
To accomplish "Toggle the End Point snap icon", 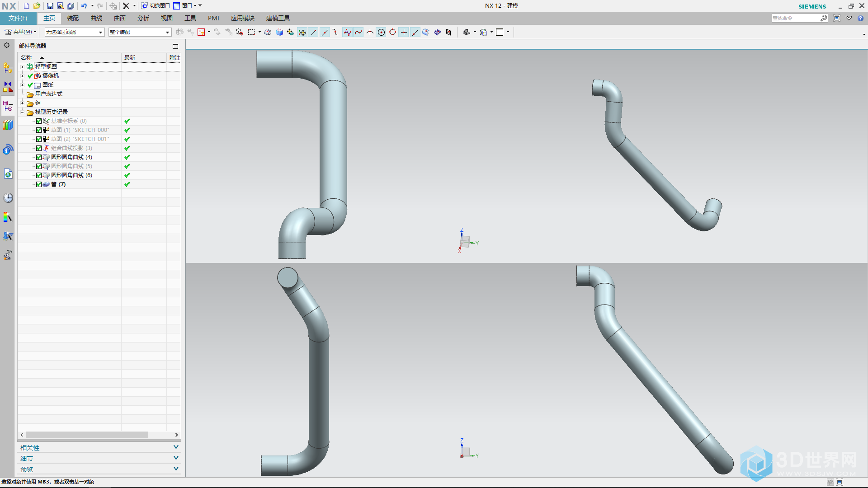I will (313, 32).
